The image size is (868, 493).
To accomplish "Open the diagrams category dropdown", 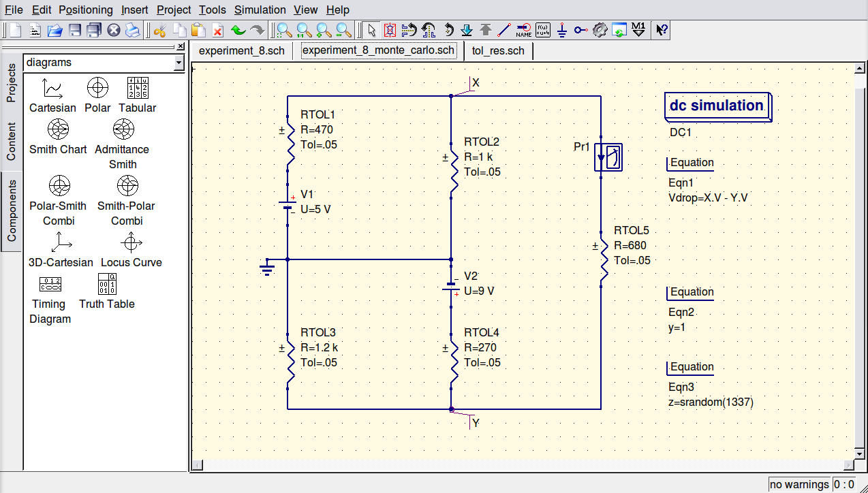I will tap(179, 63).
